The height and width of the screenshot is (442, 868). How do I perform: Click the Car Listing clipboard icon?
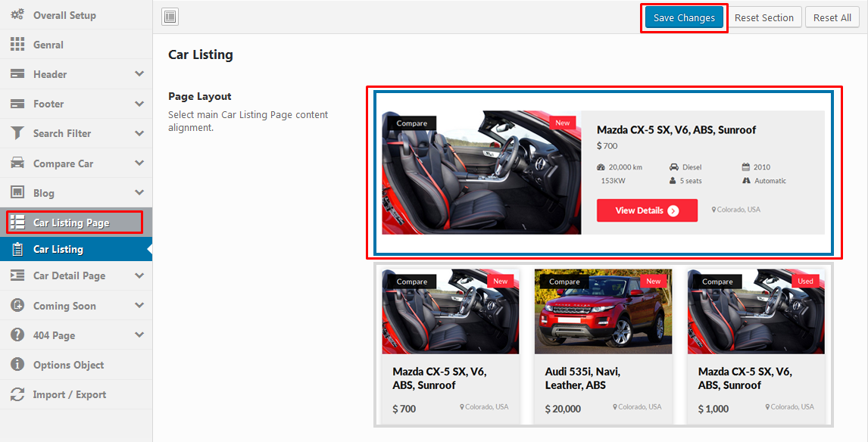17,249
